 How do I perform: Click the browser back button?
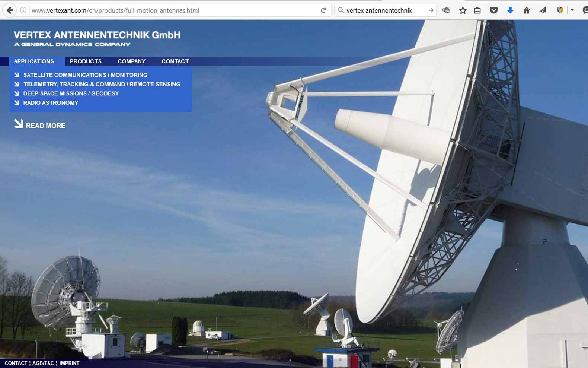point(10,10)
